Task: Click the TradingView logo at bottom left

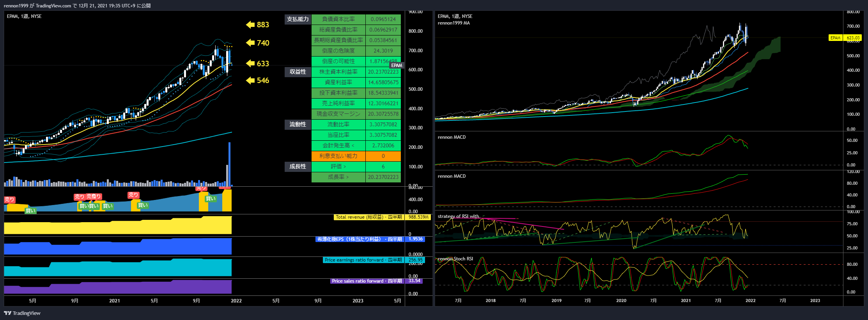Action: tap(22, 313)
